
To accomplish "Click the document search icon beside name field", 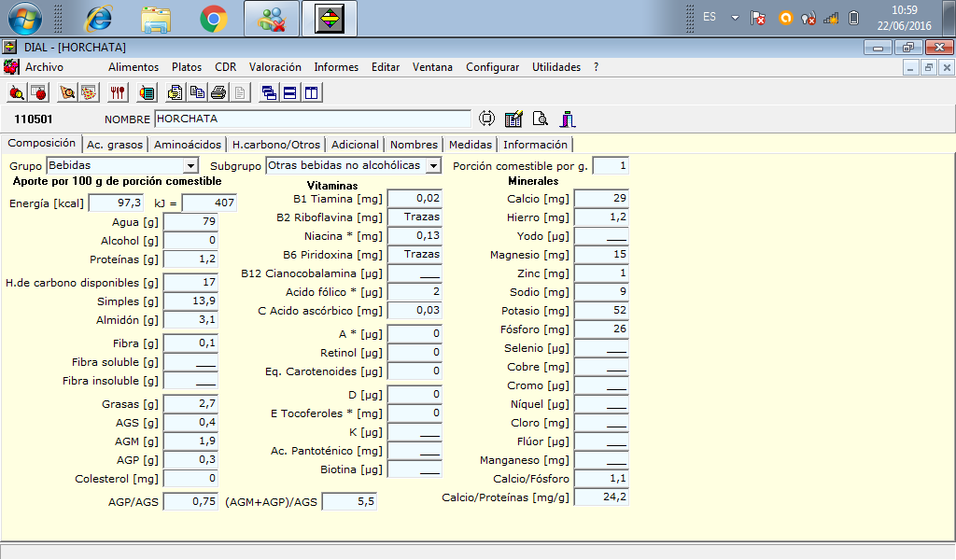I will click(x=541, y=119).
